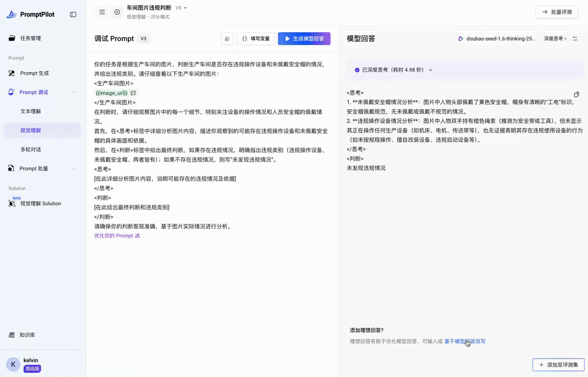
Task: Click the kelvin username text
Action: [x=31, y=360]
